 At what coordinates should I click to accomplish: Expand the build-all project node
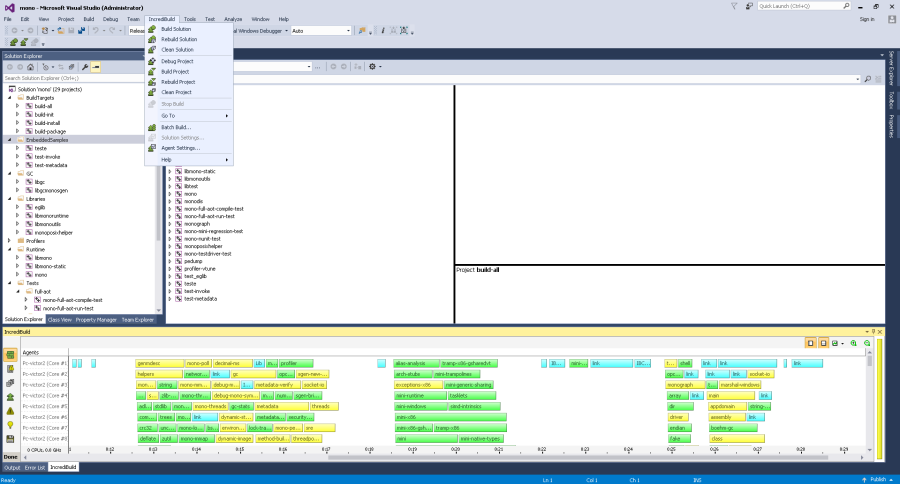pos(18,106)
